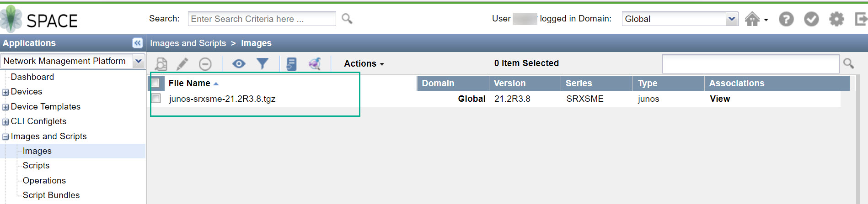Click the View associations link
Viewport: 868px width, 204px height.
pos(720,99)
